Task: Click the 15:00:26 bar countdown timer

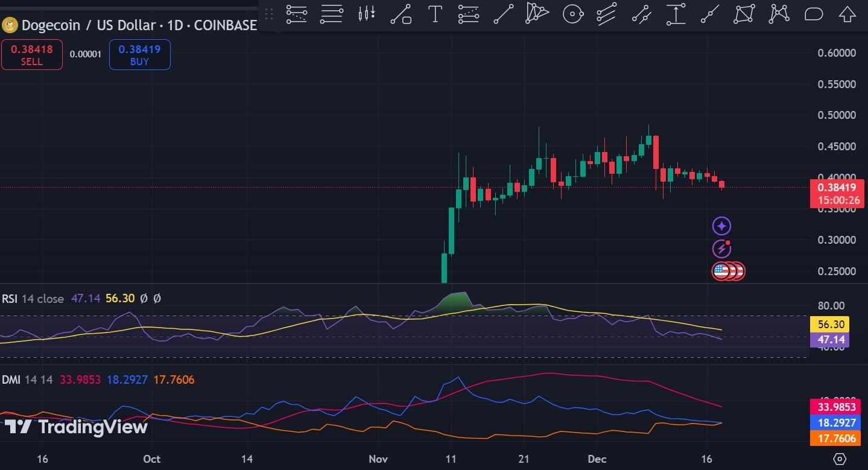Action: [838, 200]
